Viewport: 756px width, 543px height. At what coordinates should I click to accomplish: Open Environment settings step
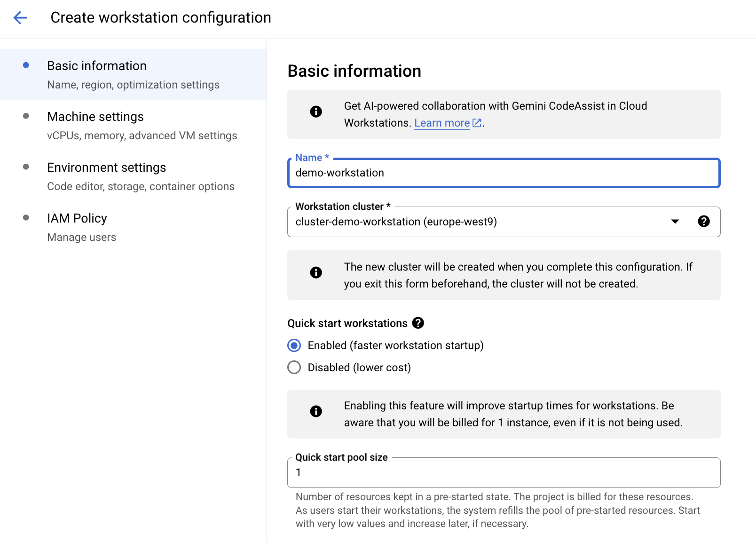[107, 168]
